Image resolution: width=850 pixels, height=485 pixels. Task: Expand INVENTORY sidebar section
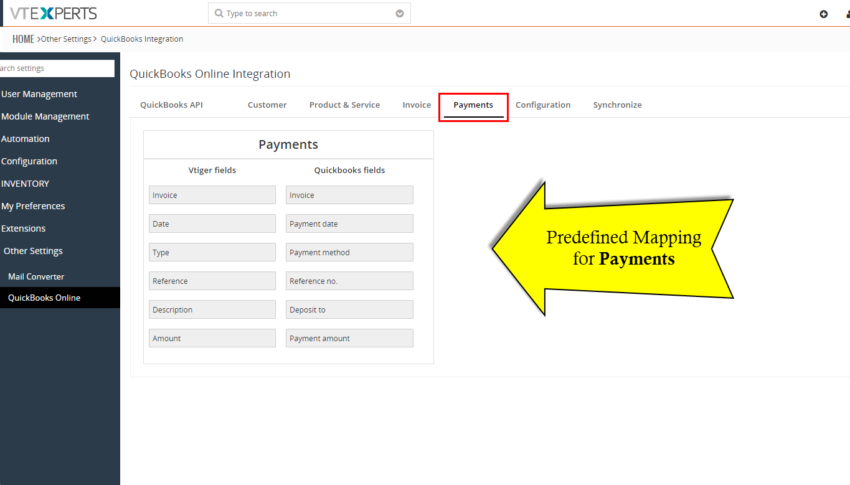tap(25, 183)
